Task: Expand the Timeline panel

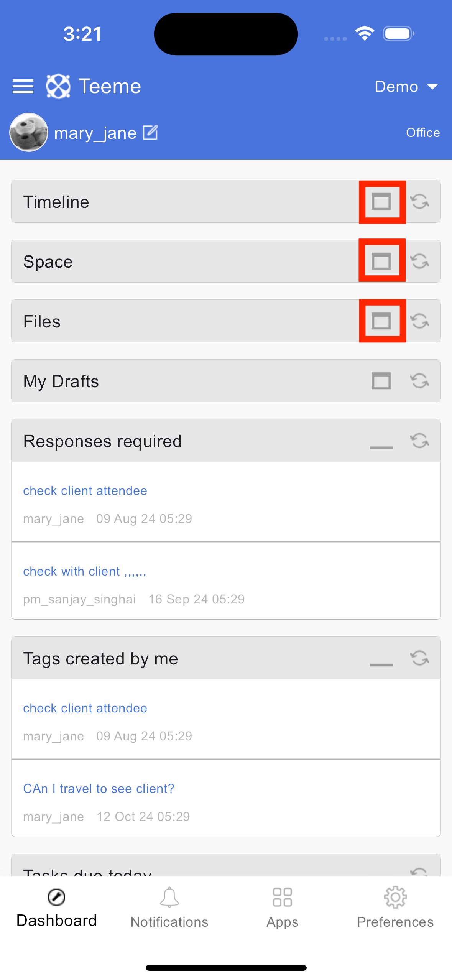Action: point(381,202)
